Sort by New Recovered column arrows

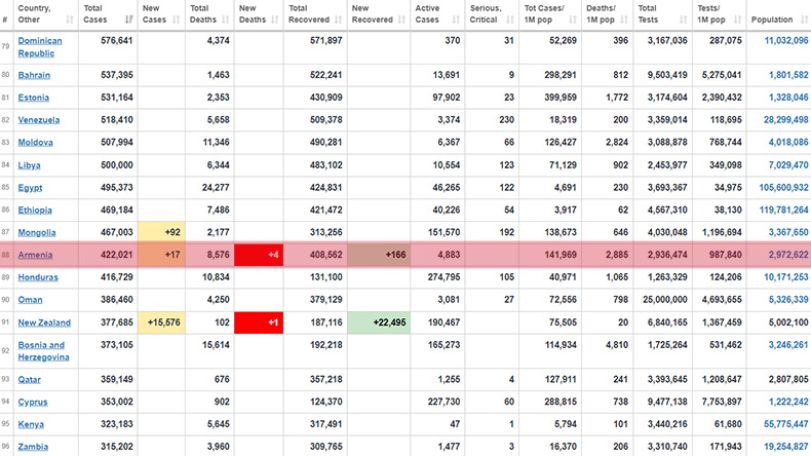tap(402, 20)
